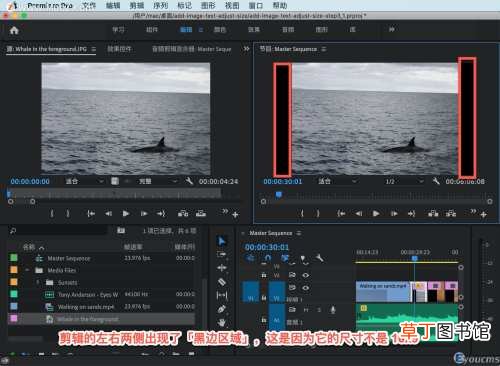
Task: Toggle sync lock on upper video track
Action: coord(292,275)
